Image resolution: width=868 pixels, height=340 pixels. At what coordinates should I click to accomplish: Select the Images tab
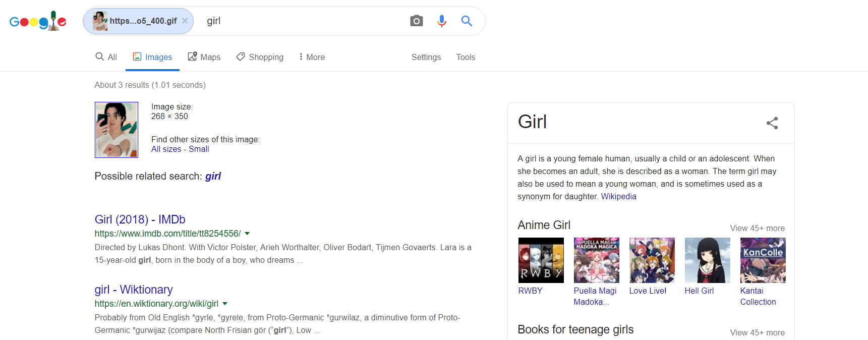point(152,57)
